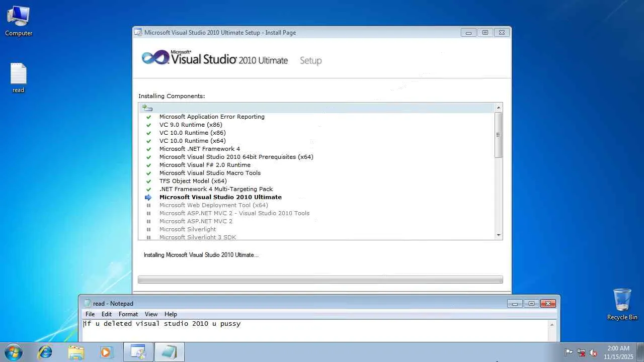644x362 pixels.
Task: Select 'Microsoft Visual Studio 2010 64bit Prerequisites (x64)' row
Action: click(317, 157)
